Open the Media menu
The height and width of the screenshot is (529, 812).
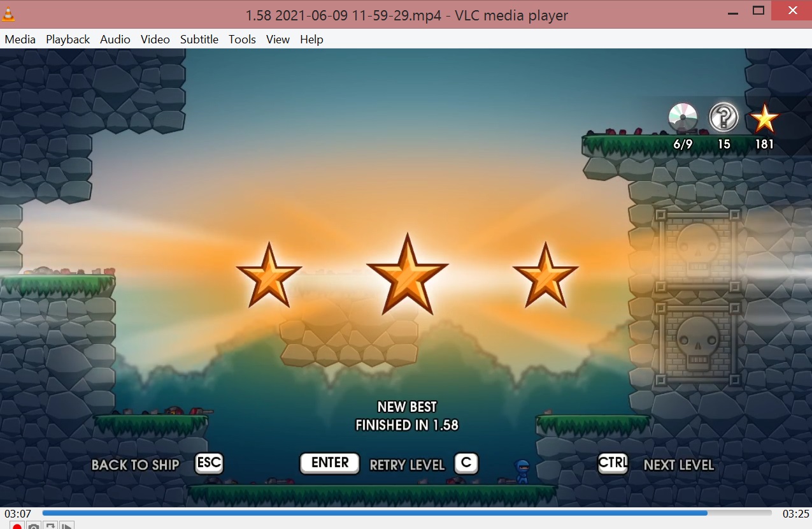[20, 40]
